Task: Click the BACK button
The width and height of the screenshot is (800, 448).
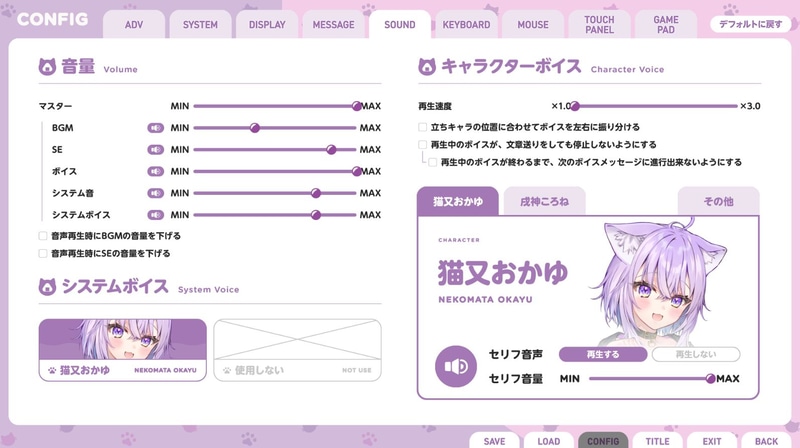Action: click(766, 441)
